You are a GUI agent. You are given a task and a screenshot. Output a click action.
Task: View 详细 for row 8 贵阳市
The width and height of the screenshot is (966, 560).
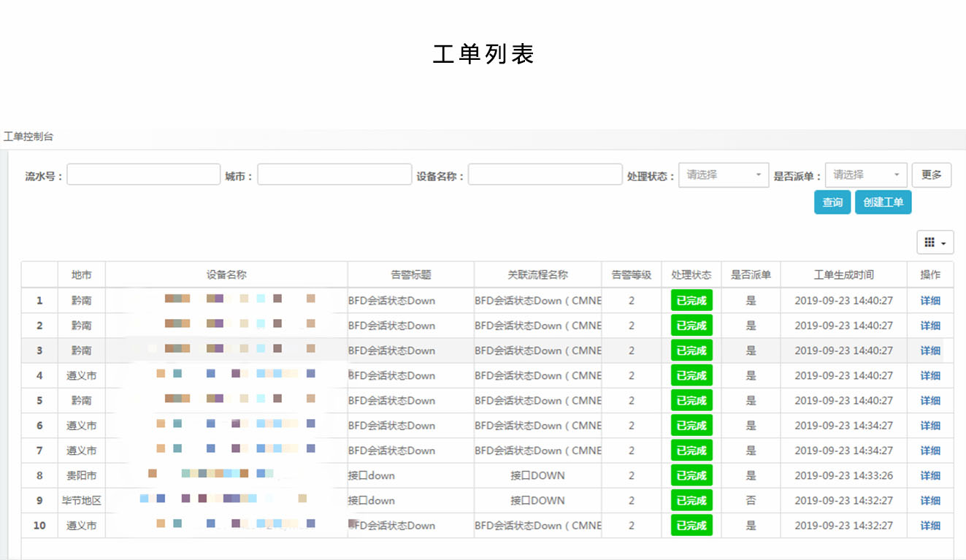click(930, 476)
